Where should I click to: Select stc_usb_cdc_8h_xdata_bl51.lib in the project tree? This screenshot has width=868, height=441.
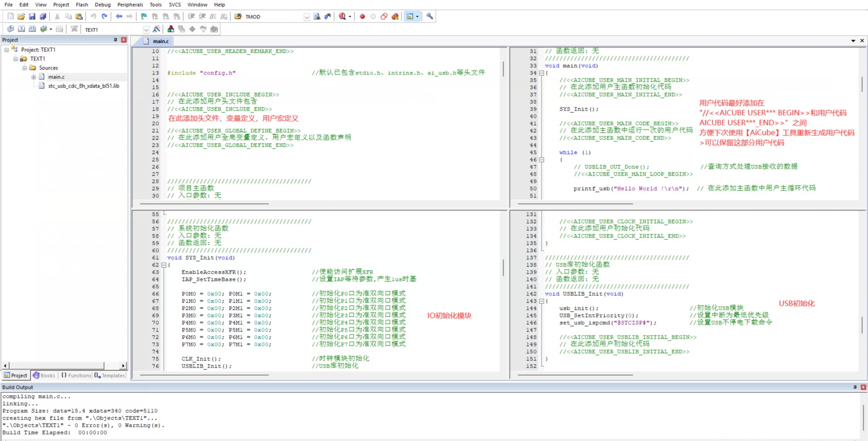(x=84, y=86)
